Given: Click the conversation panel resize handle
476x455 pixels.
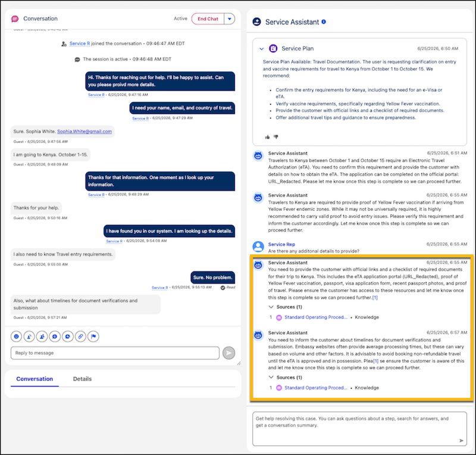Looking at the screenshot, I should click(x=239, y=363).
